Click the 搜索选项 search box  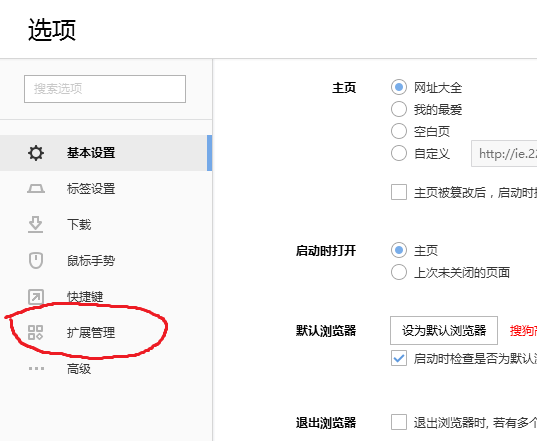[x=105, y=89]
